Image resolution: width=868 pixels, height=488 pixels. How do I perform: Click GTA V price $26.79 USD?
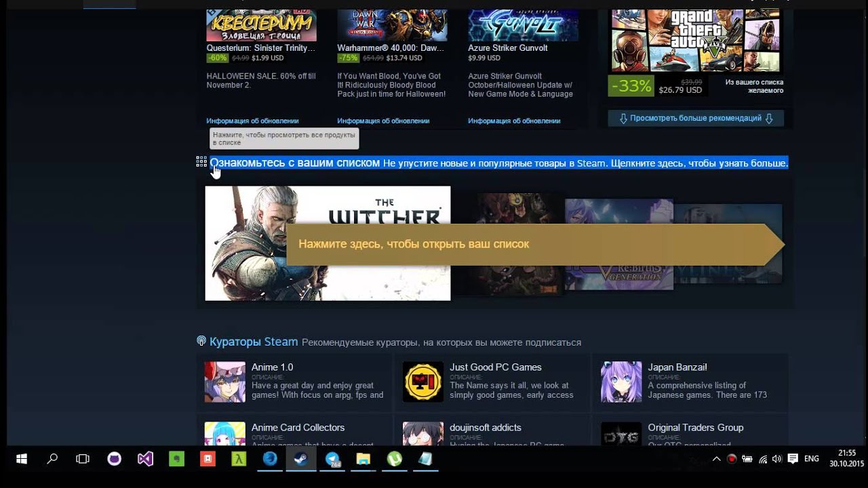tap(680, 90)
